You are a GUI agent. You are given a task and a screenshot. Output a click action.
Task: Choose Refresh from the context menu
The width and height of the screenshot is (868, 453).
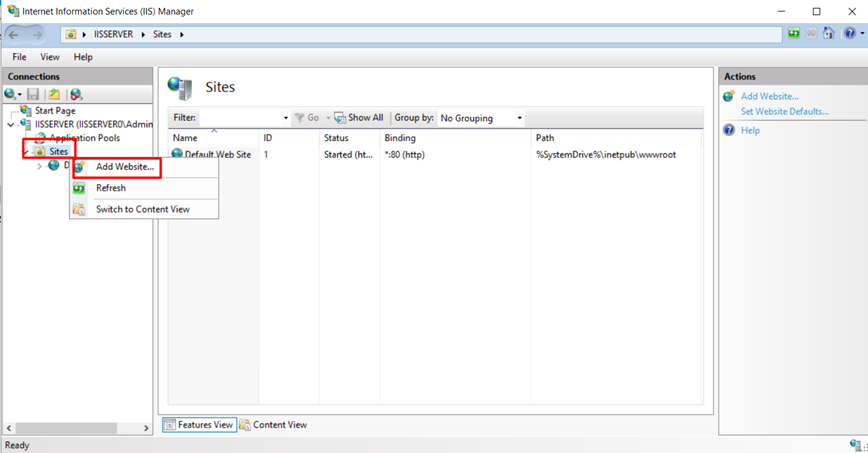pos(111,188)
